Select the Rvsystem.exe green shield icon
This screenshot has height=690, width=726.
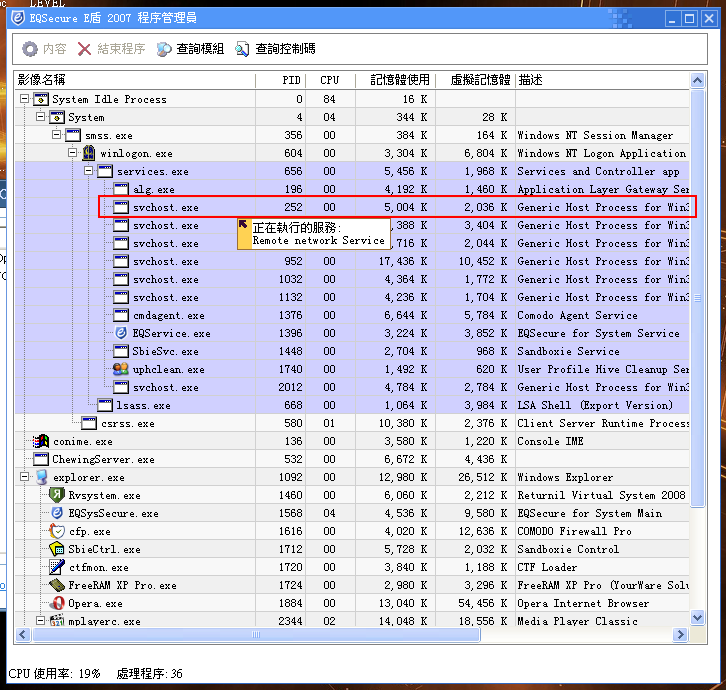coord(57,495)
